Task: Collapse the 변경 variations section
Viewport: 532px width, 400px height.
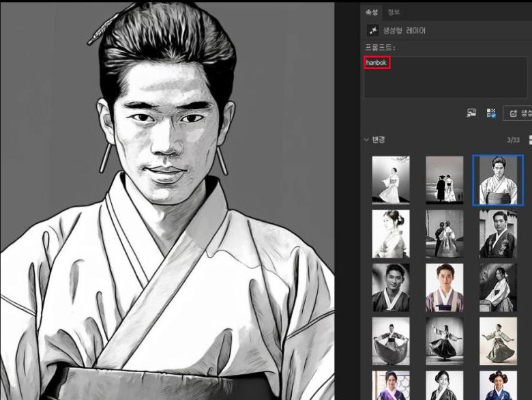Action: [x=366, y=140]
